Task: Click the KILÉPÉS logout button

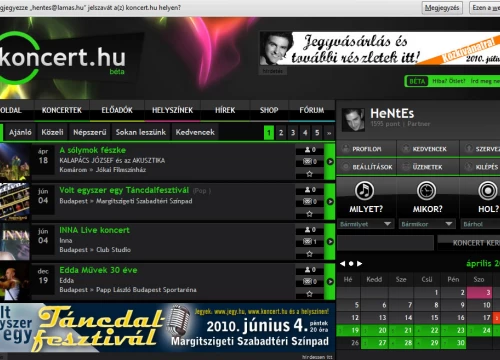Action: pyautogui.click(x=480, y=167)
